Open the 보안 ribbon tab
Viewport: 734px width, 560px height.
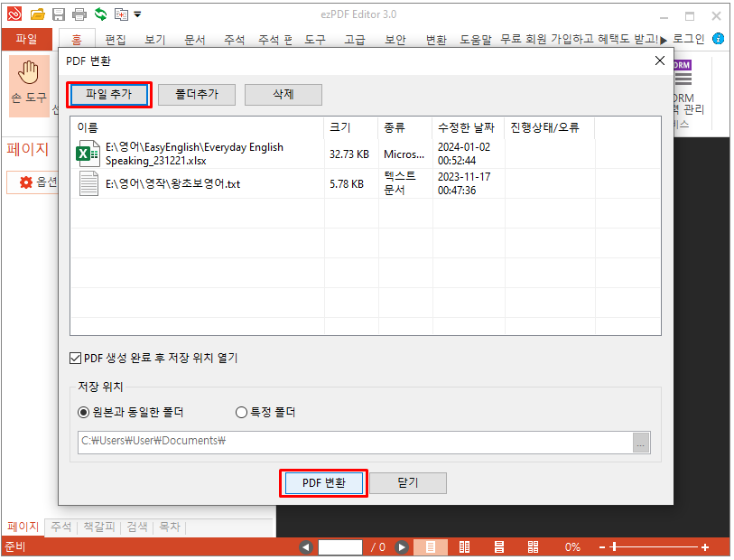(395, 40)
